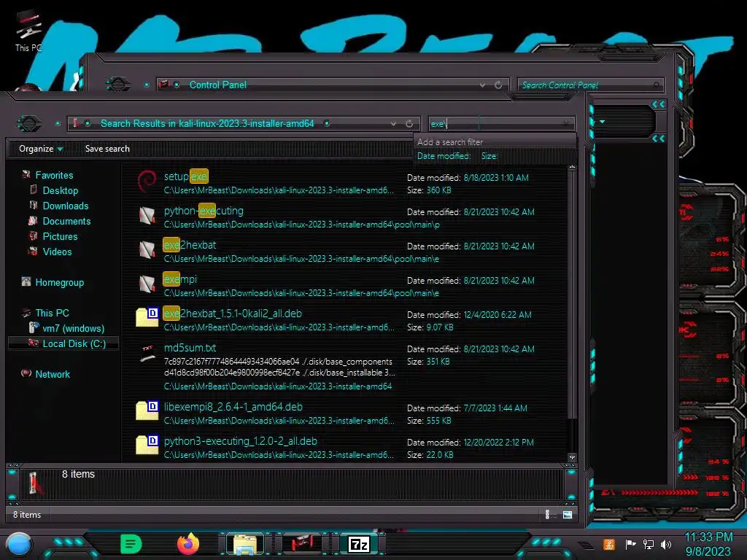Click the exe2hexbat_1.5.1-0kali2_all.deb package icon
The height and width of the screenshot is (560, 747).
coord(147,317)
